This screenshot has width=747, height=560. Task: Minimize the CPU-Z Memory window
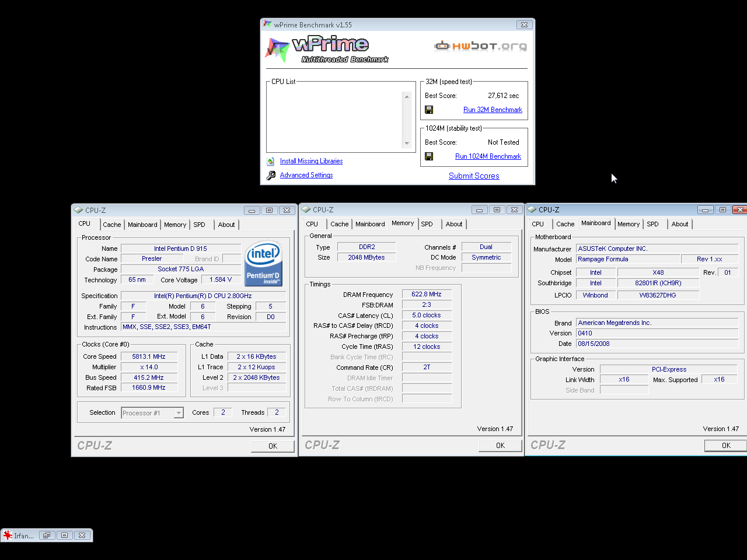pos(479,210)
